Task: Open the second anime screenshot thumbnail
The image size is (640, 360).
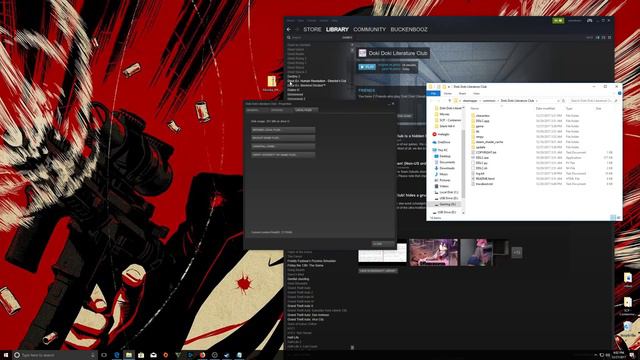Action: (x=433, y=253)
